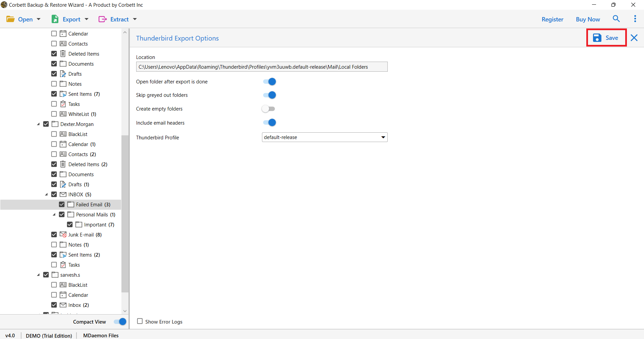Click the Open folder icon in toolbar
The width and height of the screenshot is (644, 339).
(10, 19)
